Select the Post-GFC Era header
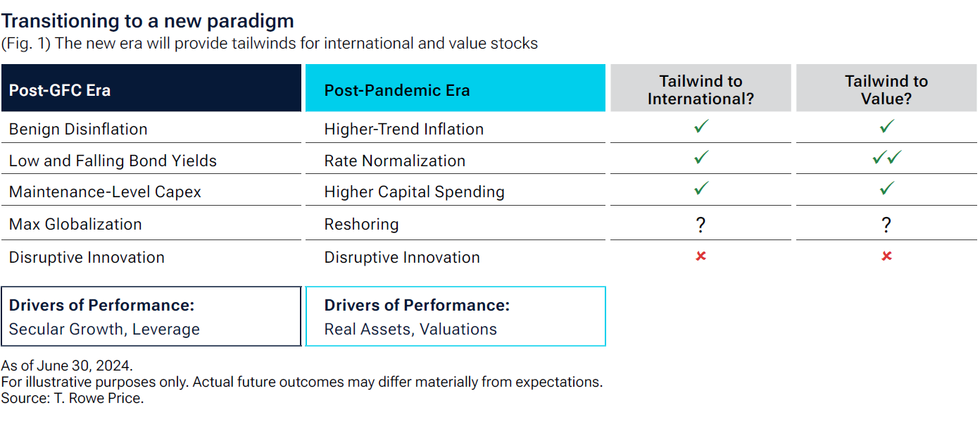This screenshot has height=436, width=980. pos(151,89)
